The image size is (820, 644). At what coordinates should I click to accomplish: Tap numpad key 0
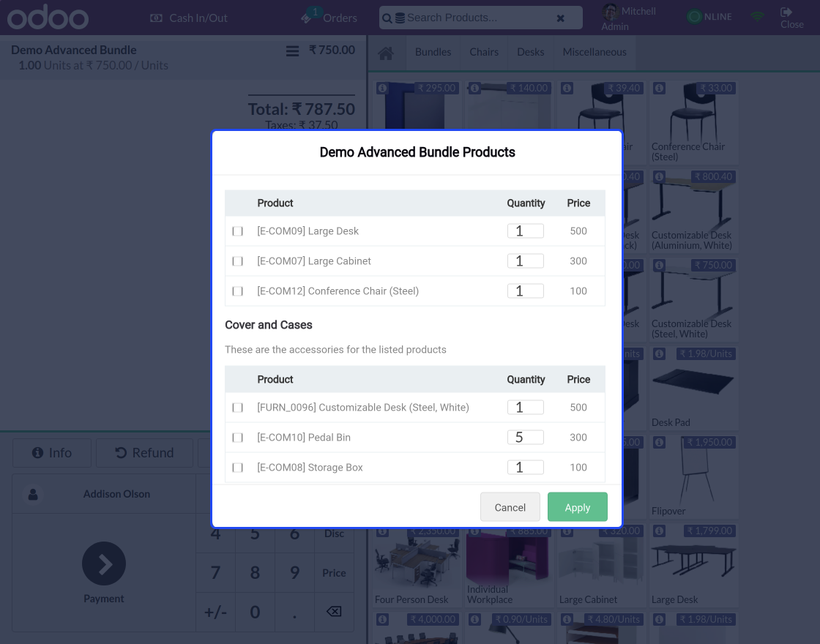click(x=256, y=612)
